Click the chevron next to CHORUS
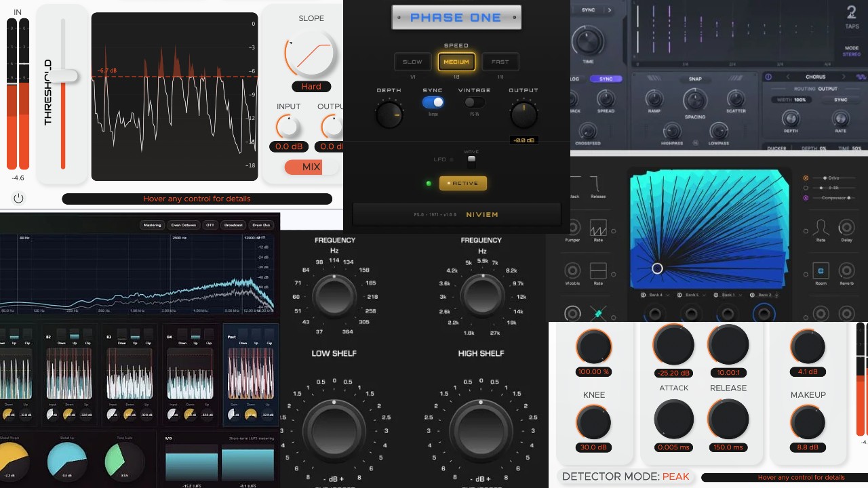The height and width of the screenshot is (488, 868). click(787, 77)
